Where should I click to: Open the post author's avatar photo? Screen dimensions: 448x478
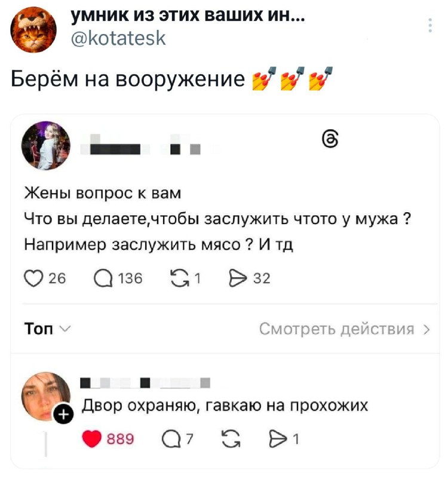pos(46,145)
